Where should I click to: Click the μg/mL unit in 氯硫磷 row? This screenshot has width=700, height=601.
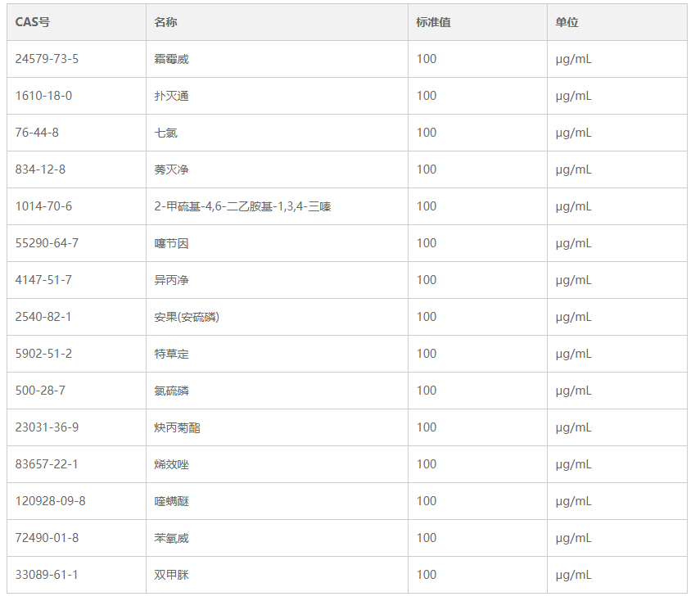click(x=573, y=391)
